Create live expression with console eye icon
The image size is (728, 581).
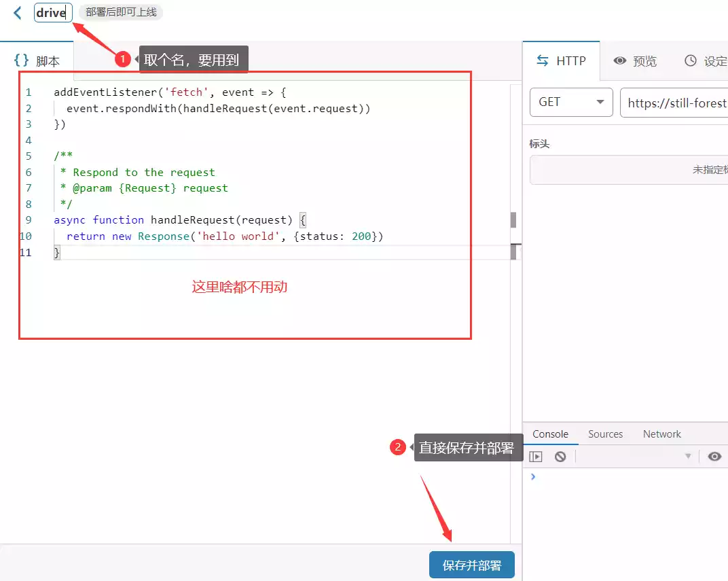pos(714,457)
